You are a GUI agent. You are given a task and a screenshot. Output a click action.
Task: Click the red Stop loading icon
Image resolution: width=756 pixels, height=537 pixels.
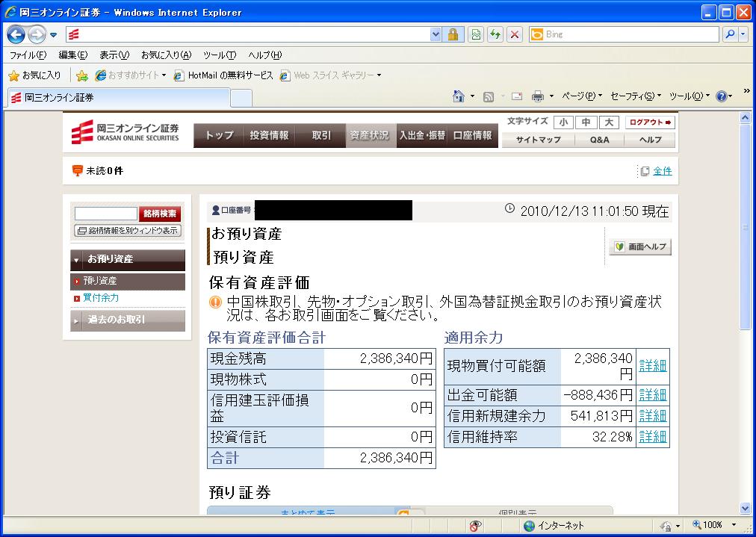tap(514, 34)
